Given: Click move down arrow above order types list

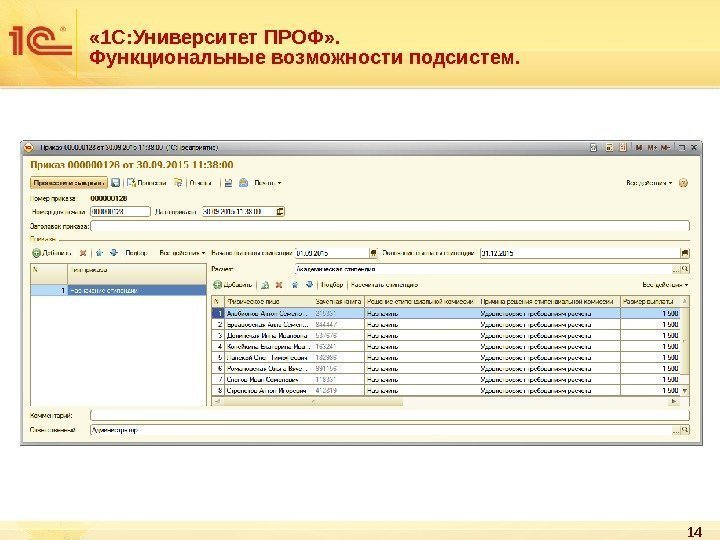Looking at the screenshot, I should (114, 253).
